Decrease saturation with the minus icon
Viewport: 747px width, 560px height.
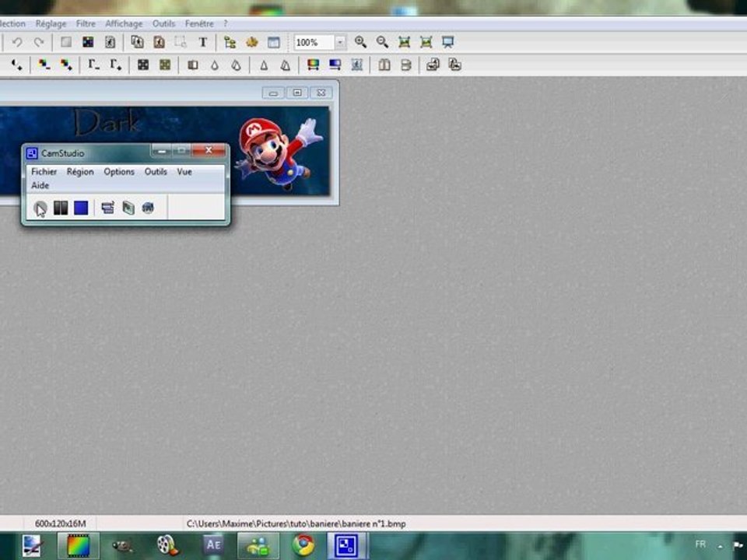44,65
